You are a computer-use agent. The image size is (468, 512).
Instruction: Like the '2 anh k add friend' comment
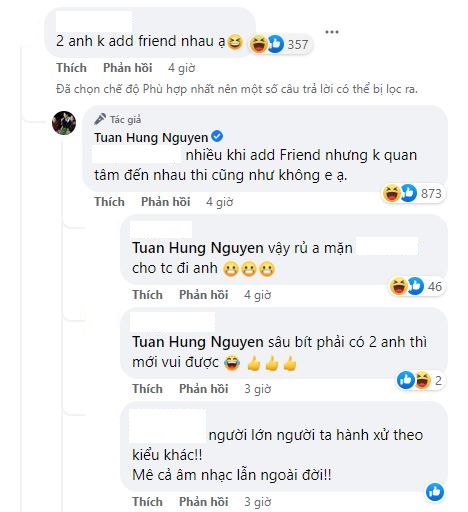tap(71, 68)
